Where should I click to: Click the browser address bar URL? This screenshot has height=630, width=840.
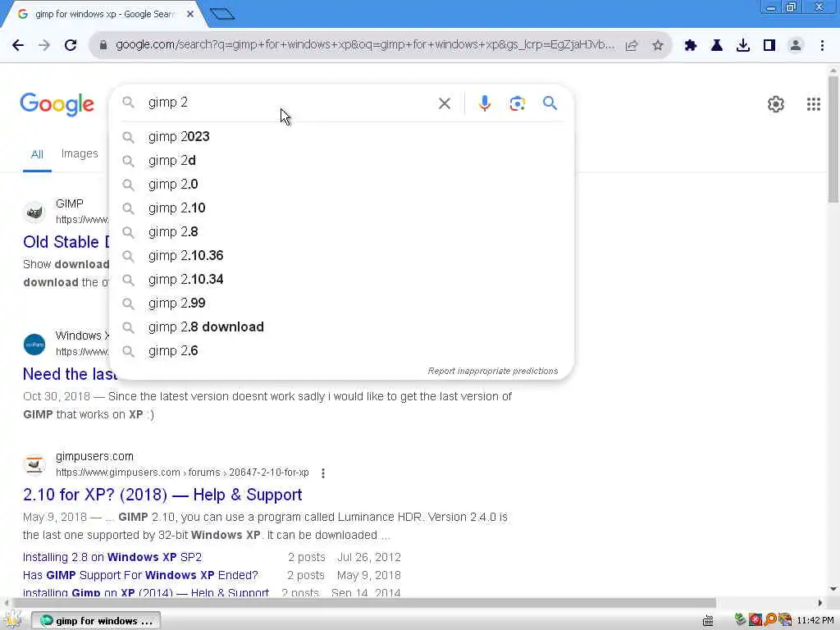365,45
